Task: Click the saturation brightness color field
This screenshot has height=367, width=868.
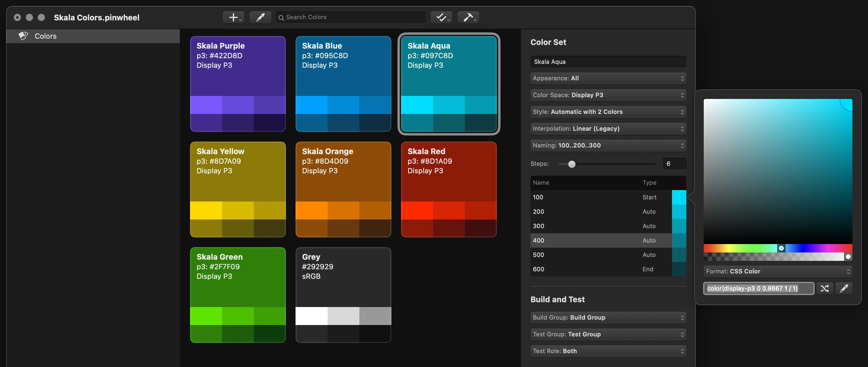Action: pos(778,171)
